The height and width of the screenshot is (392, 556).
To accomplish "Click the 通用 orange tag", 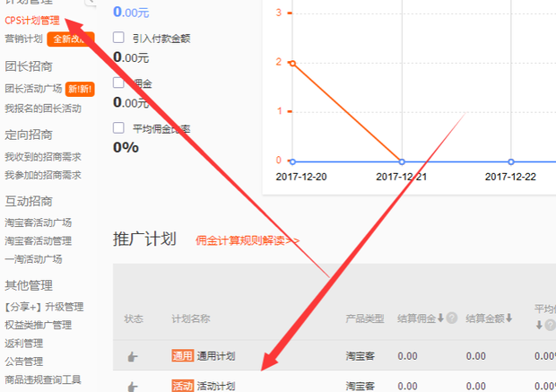I will 183,355.
